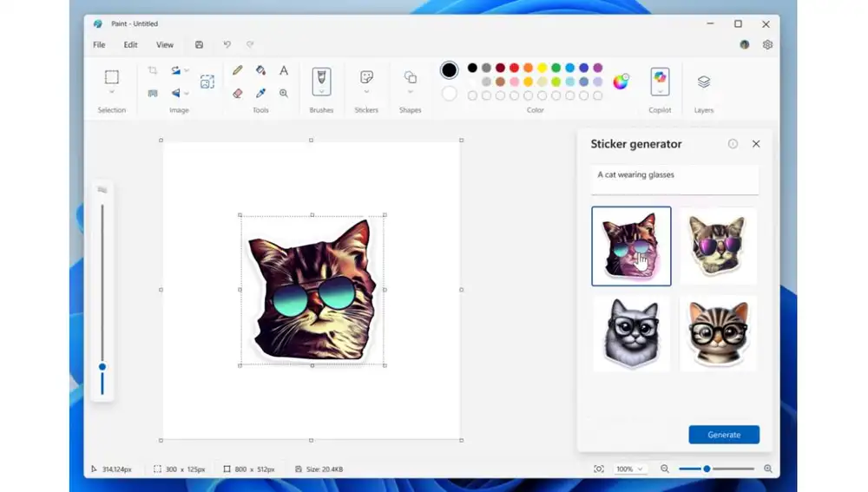Select the Pencil tool

(238, 70)
